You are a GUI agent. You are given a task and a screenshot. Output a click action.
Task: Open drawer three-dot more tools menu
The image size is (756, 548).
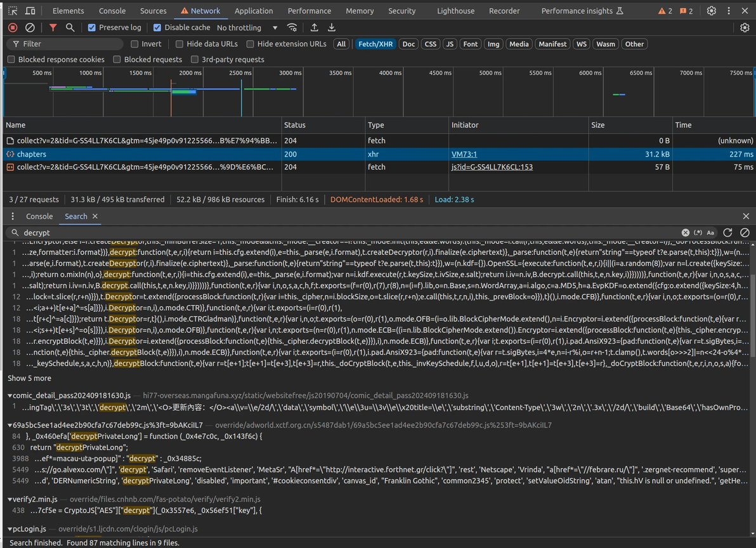coord(13,216)
